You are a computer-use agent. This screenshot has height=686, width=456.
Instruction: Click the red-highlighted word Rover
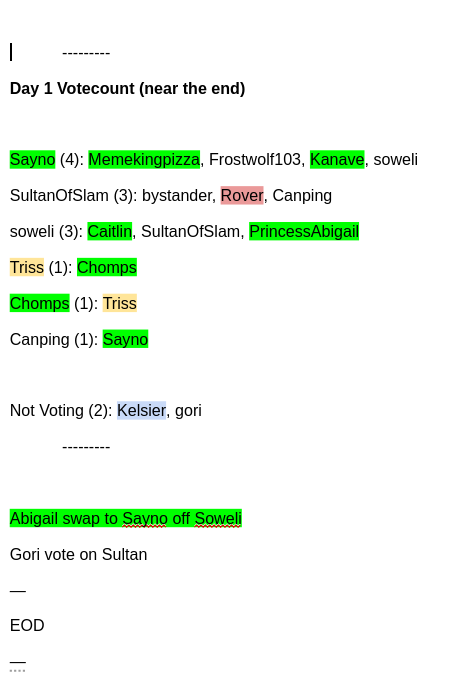(x=242, y=195)
